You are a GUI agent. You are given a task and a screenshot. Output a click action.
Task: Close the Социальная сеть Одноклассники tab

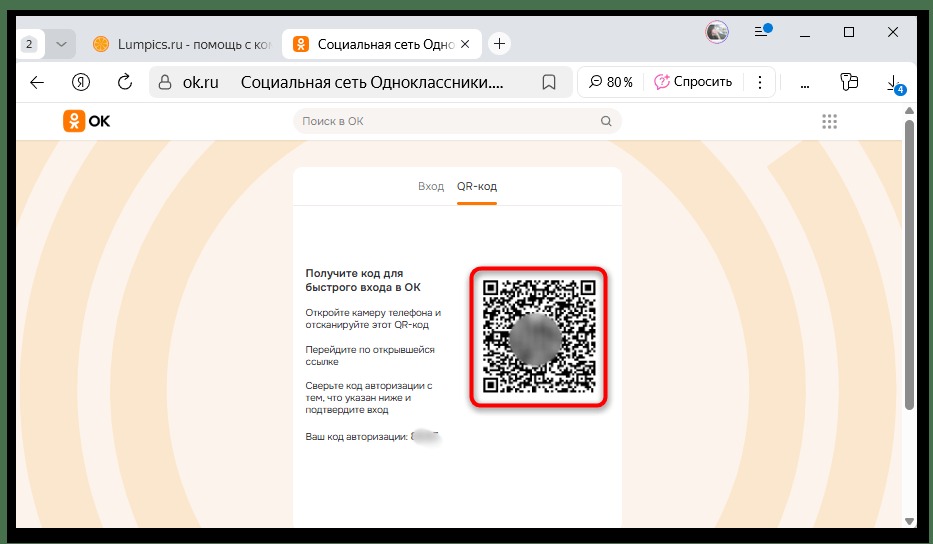(x=465, y=44)
